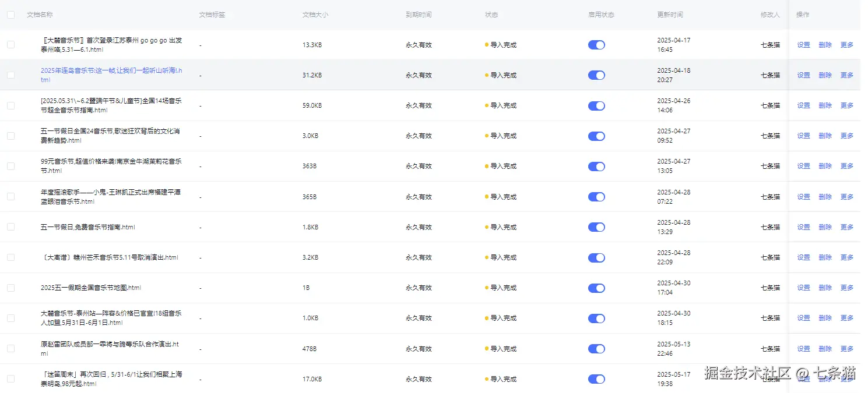Click 设置 for the 赣州芒禾音乐节 document
Image resolution: width=868 pixels, height=393 pixels.
(803, 257)
